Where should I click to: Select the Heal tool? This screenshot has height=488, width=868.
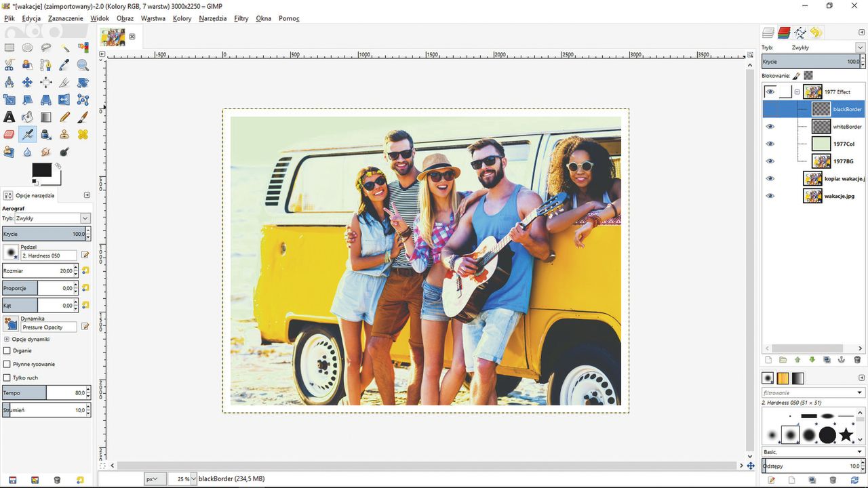point(83,134)
